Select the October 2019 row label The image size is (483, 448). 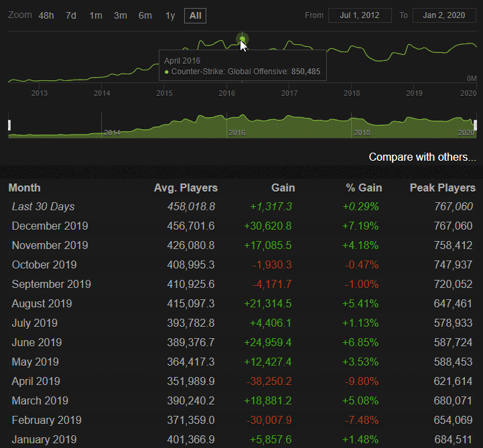pos(44,265)
